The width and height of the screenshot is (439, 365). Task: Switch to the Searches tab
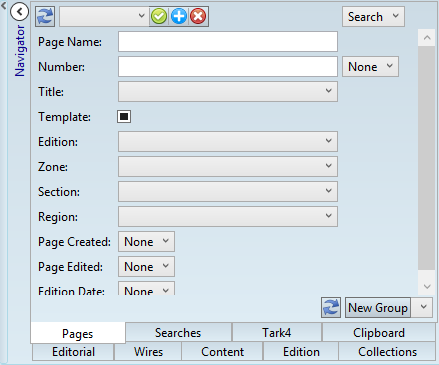click(x=178, y=332)
